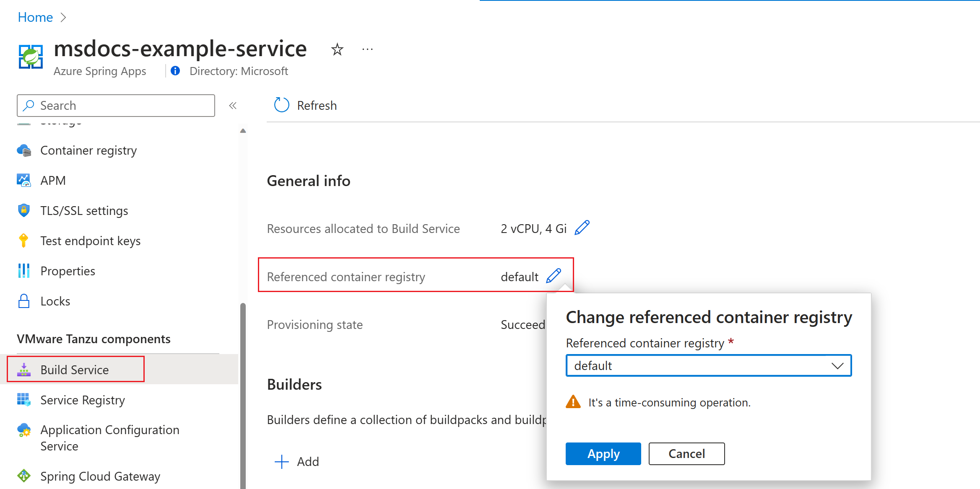Viewport: 980px width, 489px height.
Task: Click the sidebar scroll up arrow
Action: pyautogui.click(x=243, y=131)
